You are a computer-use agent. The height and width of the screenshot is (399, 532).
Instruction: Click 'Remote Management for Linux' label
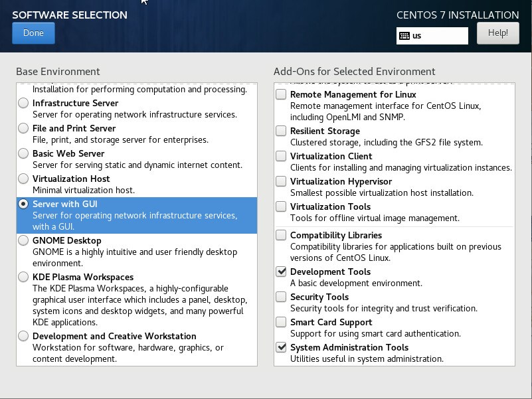353,95
